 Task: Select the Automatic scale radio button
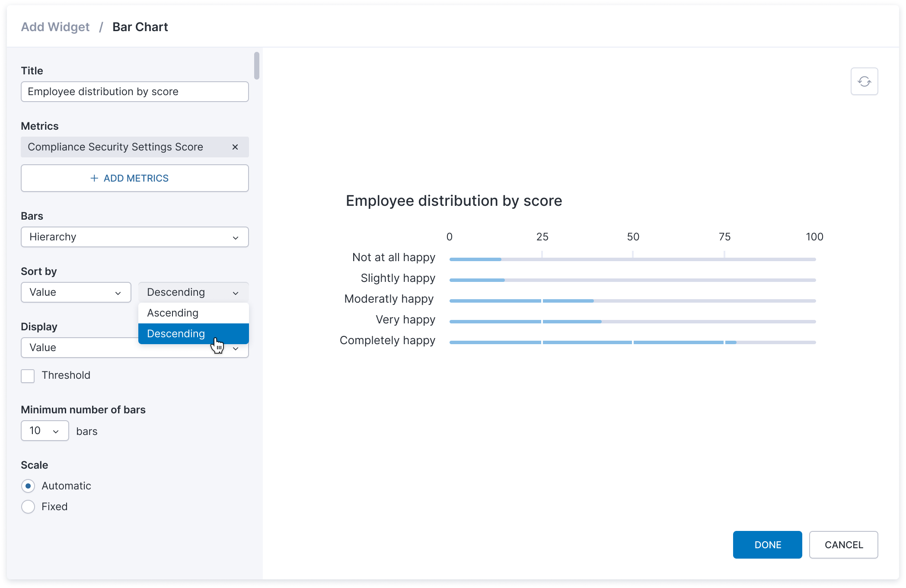tap(28, 486)
